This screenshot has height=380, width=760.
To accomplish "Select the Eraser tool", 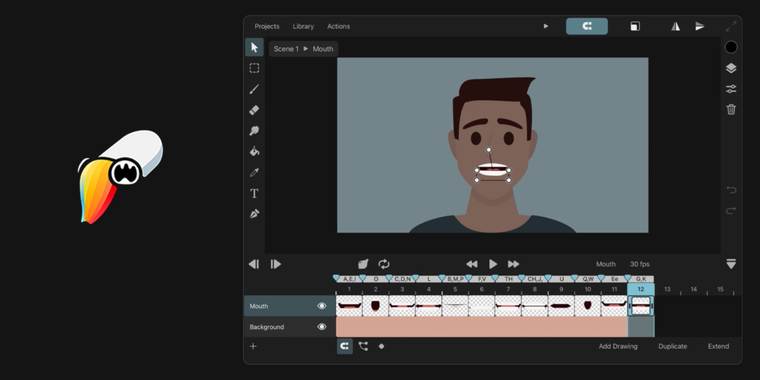I will [254, 111].
